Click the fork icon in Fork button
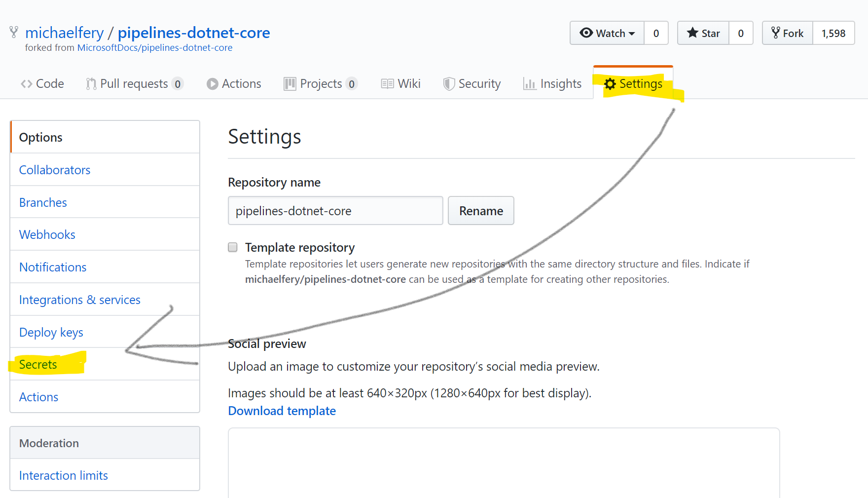The height and width of the screenshot is (498, 868). (x=776, y=33)
